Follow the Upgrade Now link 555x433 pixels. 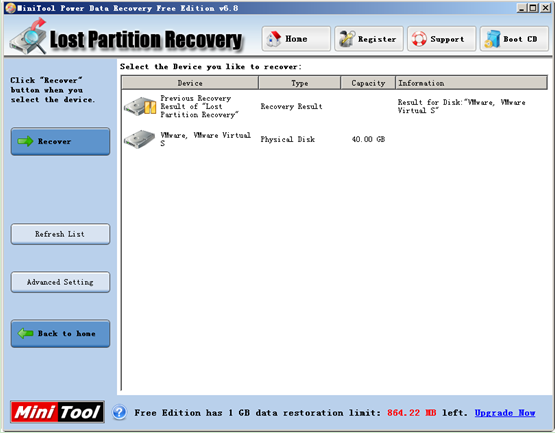[x=505, y=413]
